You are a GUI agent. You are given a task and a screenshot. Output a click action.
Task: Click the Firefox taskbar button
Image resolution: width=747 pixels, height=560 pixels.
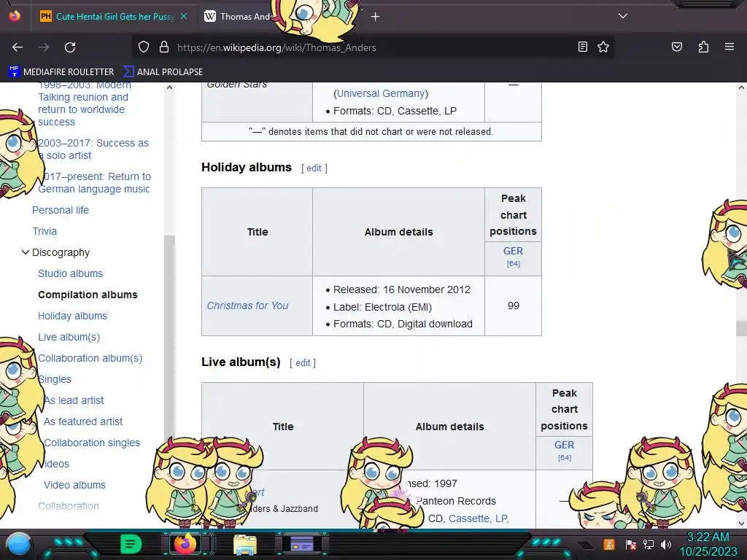(185, 544)
